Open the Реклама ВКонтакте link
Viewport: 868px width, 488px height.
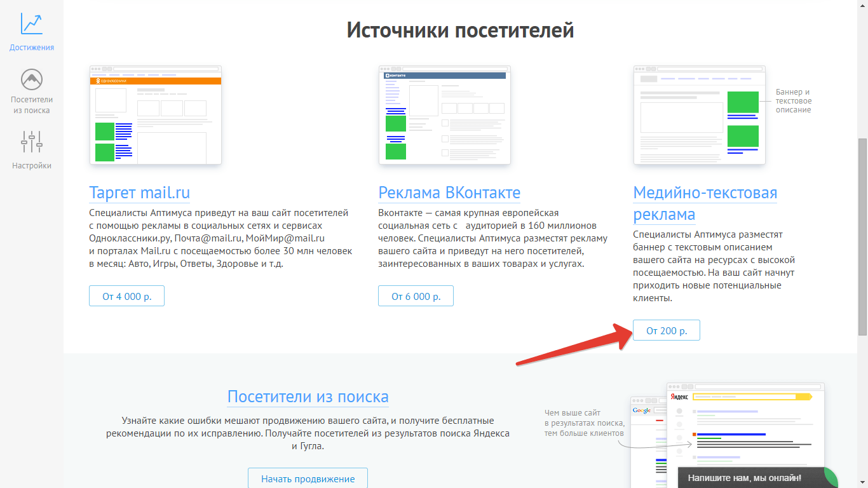449,193
